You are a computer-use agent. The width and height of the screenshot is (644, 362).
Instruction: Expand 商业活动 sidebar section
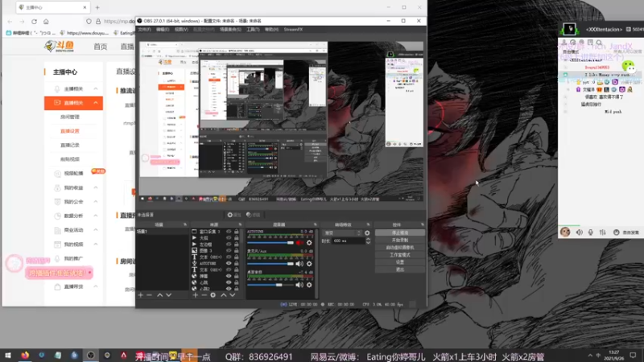(x=96, y=230)
